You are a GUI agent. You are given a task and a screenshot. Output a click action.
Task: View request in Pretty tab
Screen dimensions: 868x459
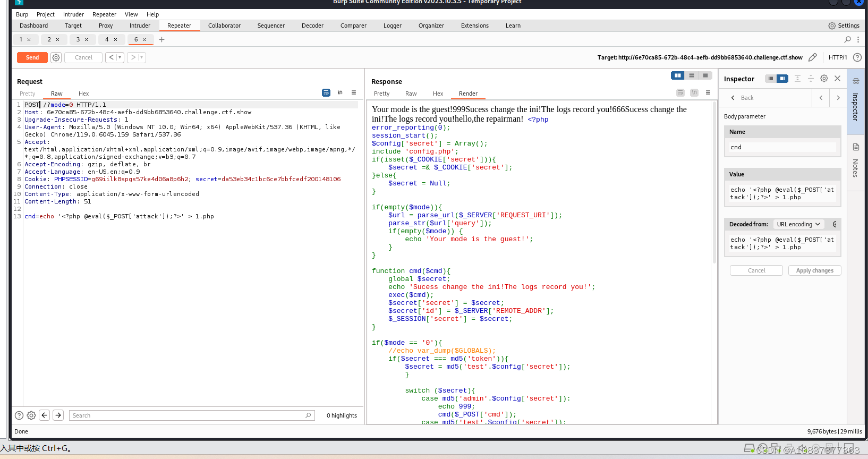[28, 93]
